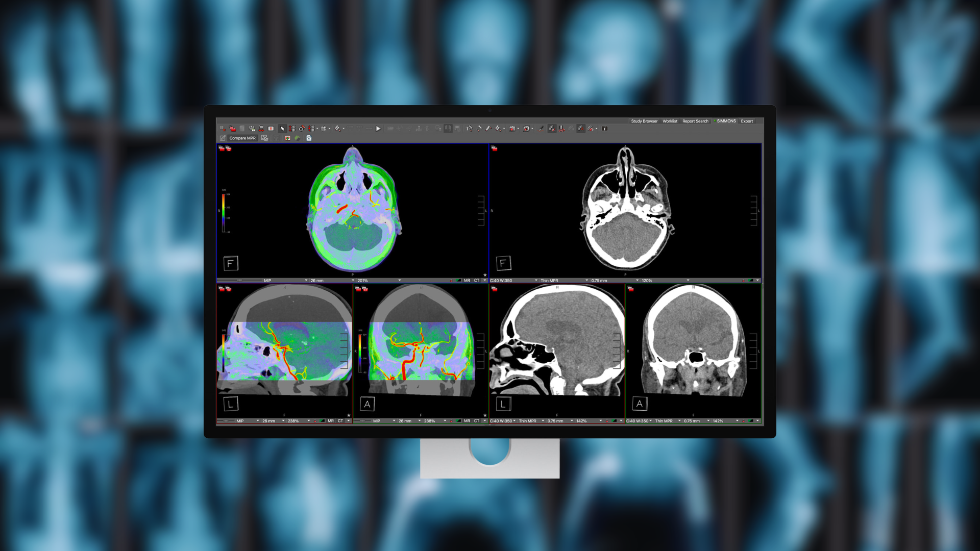Click the green cube icon in second toolbar
This screenshot has width=980, height=551.
coord(297,138)
